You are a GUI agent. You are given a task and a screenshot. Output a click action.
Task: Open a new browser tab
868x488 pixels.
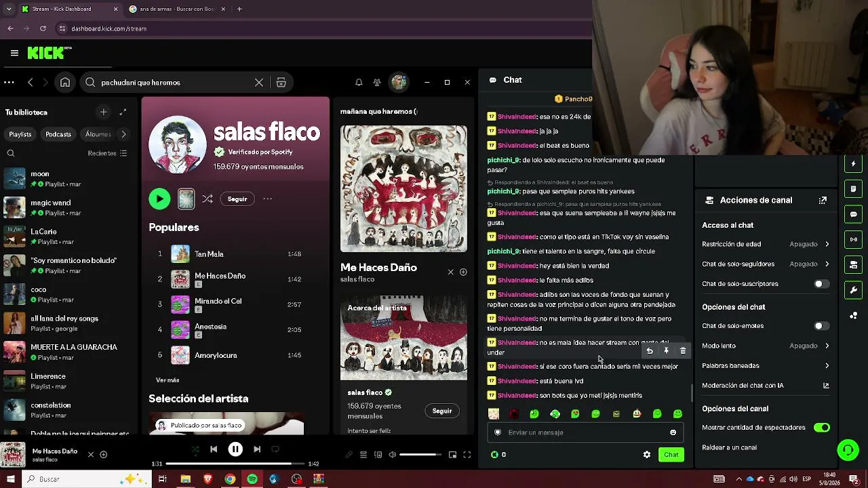tap(239, 9)
